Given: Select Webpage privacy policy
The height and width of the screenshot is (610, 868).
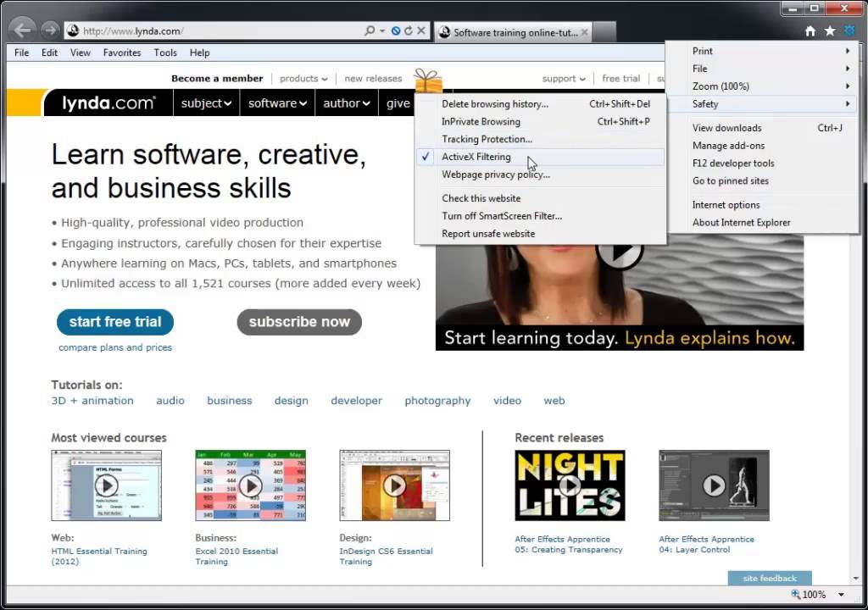Looking at the screenshot, I should 540,175.
